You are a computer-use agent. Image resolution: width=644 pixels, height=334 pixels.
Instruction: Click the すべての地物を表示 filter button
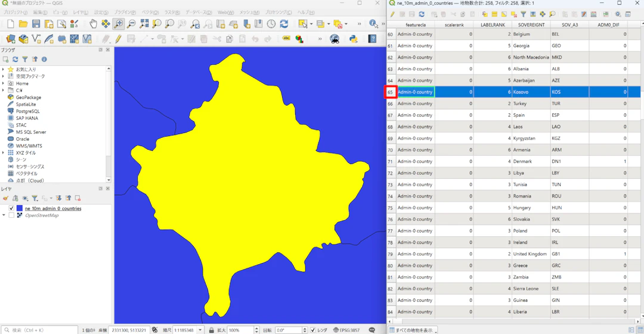[x=413, y=330]
